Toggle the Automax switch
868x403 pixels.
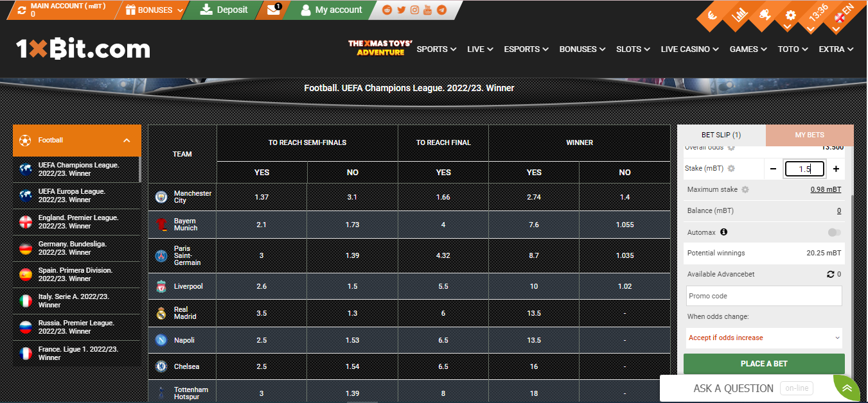point(834,232)
